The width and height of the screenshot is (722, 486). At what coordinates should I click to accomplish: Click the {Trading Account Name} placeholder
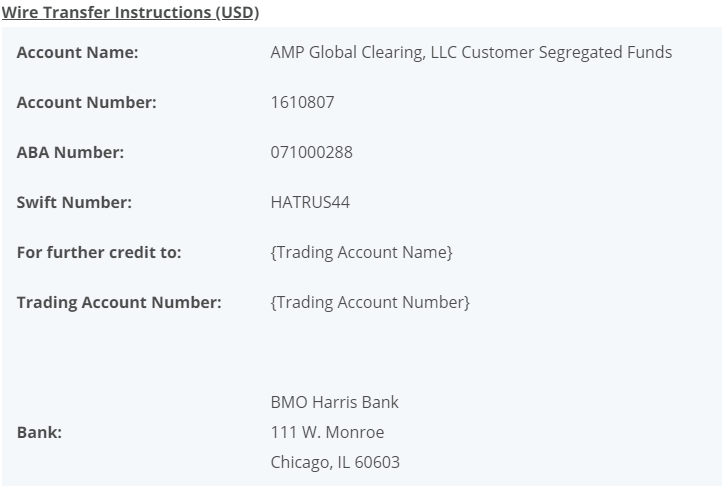point(361,252)
